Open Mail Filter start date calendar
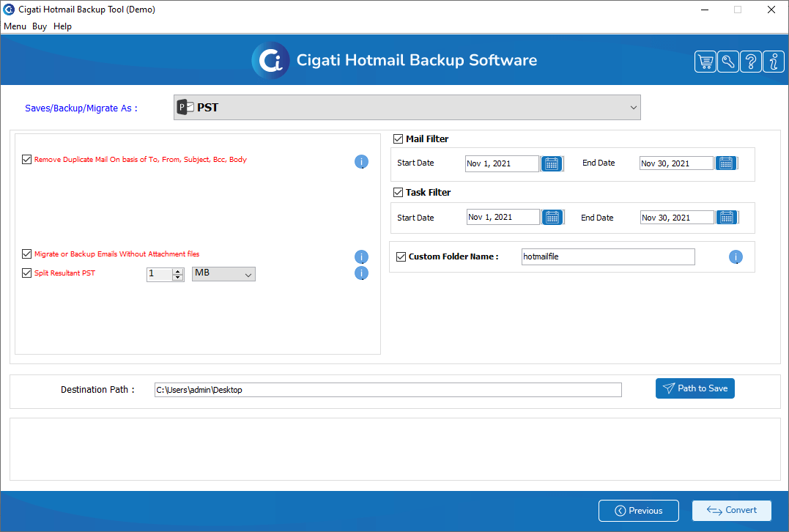 click(x=552, y=163)
